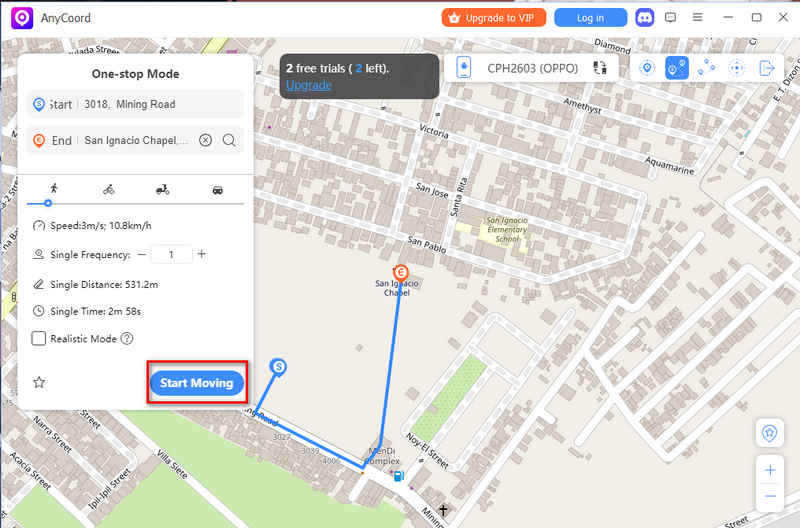Click the blue start marker on map
Viewport: 800px width, 528px height.
pyautogui.click(x=278, y=367)
